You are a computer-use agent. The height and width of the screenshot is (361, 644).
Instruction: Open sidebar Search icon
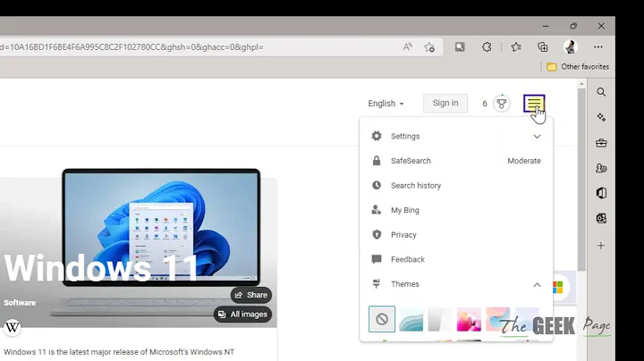[x=601, y=92]
